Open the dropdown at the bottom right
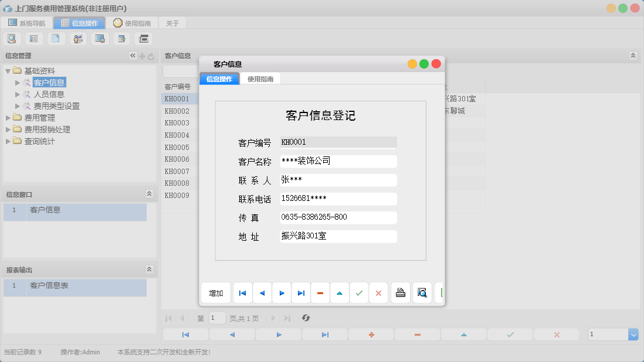The width and height of the screenshot is (644, 362). click(633, 334)
